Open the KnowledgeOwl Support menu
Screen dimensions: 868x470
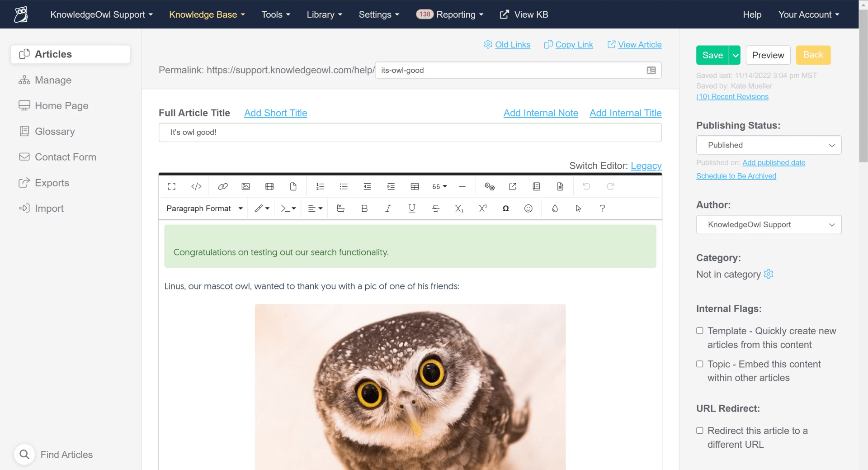click(102, 14)
